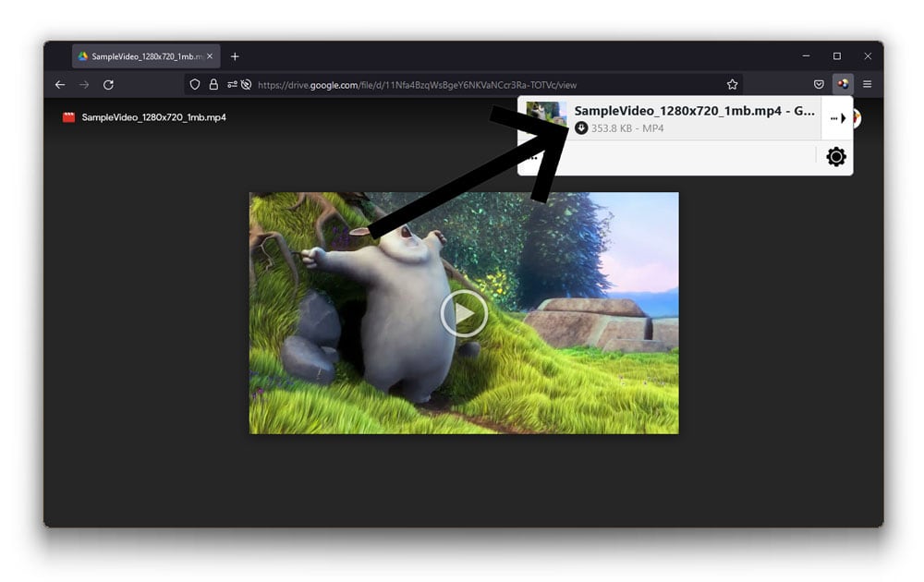Play the video with the center play button
924x582 pixels.
[x=464, y=313]
